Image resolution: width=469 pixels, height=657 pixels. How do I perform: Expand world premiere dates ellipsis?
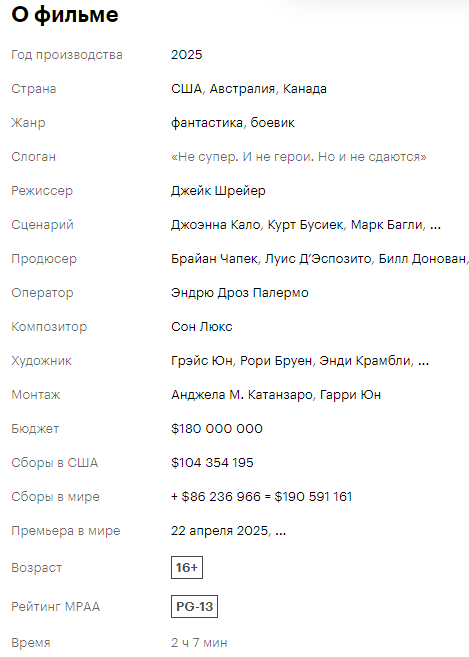tap(280, 532)
